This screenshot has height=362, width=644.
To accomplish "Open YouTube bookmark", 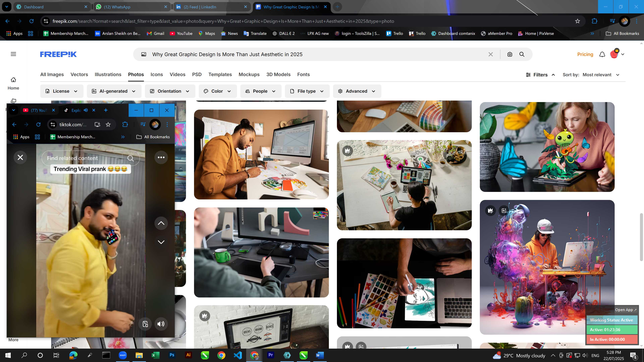I will tap(181, 34).
